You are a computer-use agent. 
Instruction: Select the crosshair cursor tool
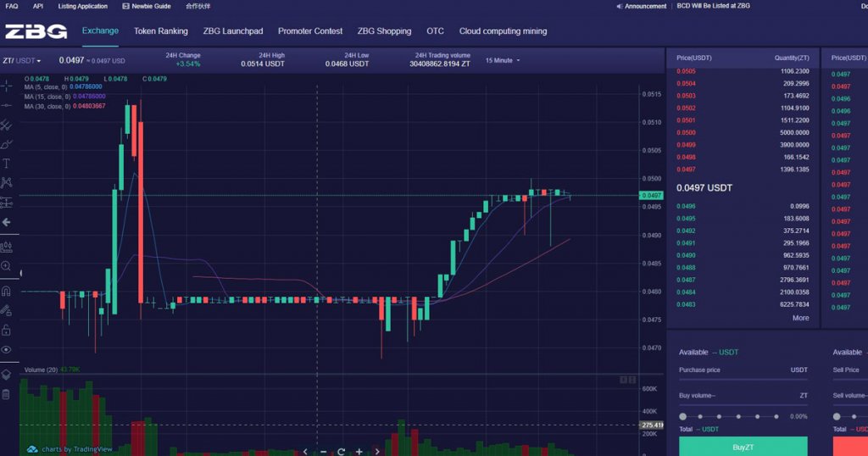[x=6, y=86]
